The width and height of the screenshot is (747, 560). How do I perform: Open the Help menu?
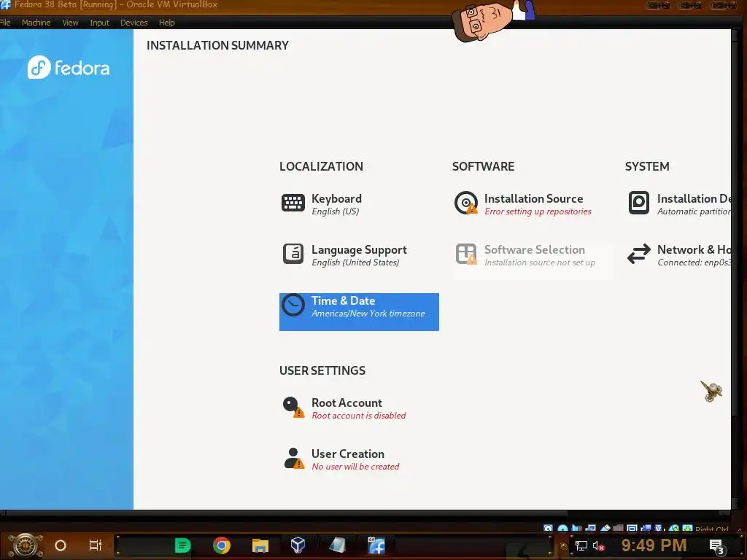(x=167, y=23)
